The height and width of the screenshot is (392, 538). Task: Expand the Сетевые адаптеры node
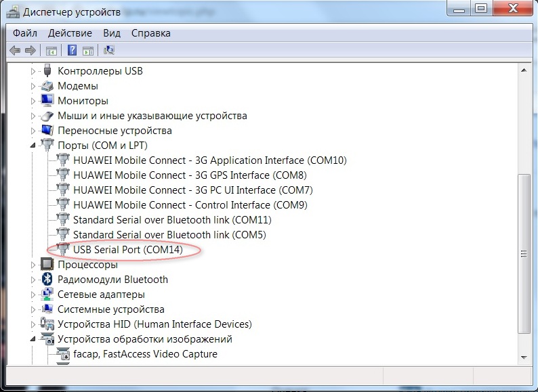click(x=33, y=295)
